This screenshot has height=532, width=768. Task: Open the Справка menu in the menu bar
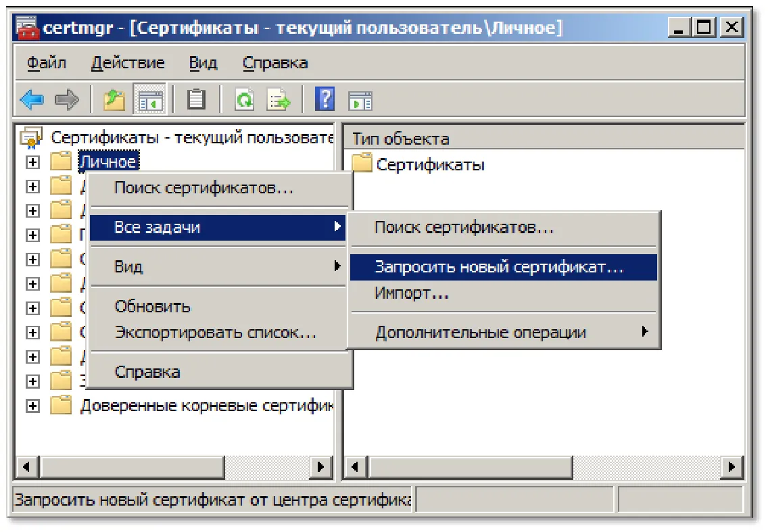click(275, 63)
